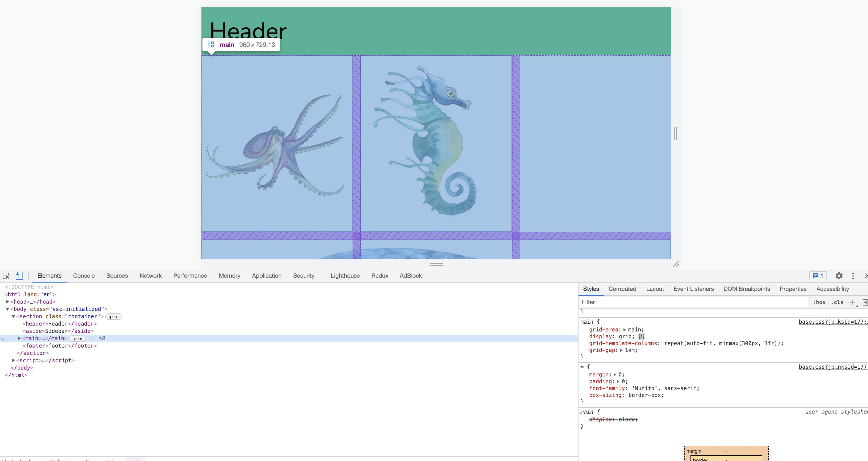This screenshot has width=868, height=461.
Task: Open the DevTools three-dot menu
Action: [x=853, y=276]
